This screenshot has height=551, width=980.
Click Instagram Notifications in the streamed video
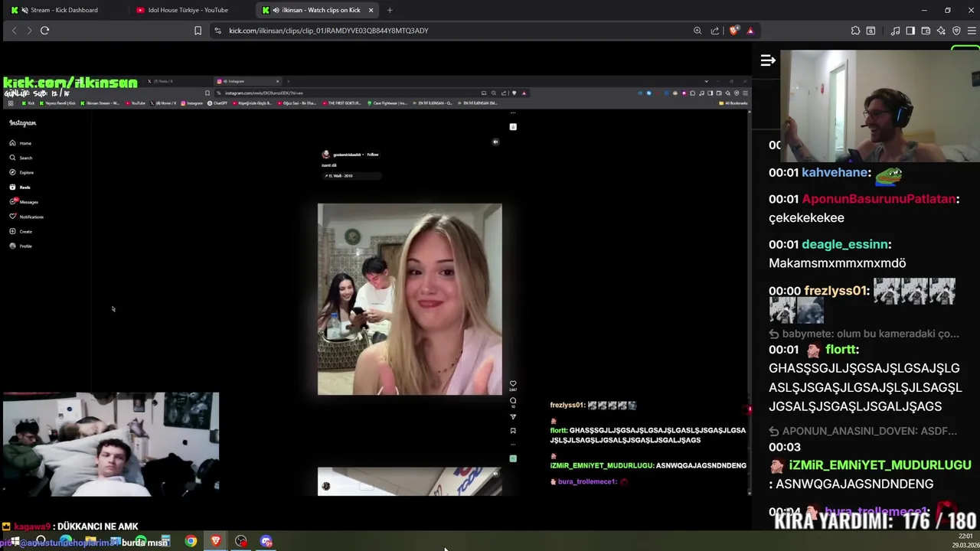pyautogui.click(x=27, y=217)
